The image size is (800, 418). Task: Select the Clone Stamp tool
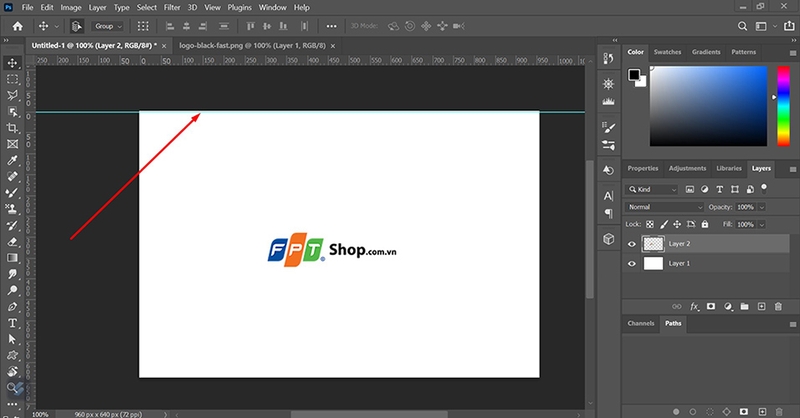(12, 209)
